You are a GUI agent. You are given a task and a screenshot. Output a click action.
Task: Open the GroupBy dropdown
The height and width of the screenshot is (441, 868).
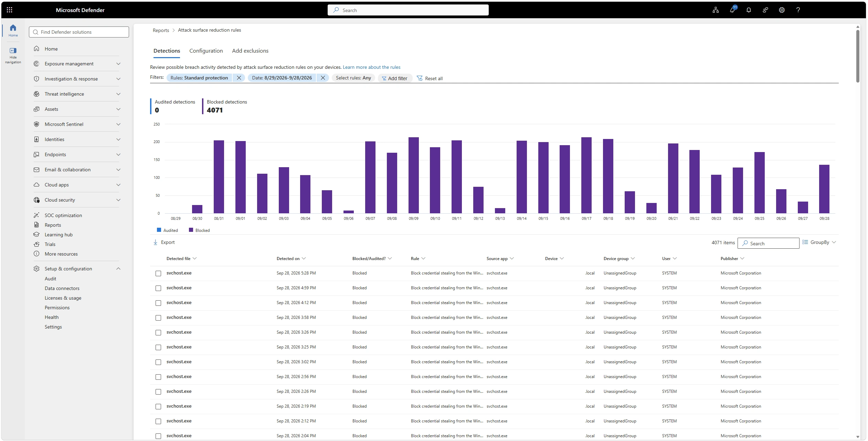coord(819,242)
